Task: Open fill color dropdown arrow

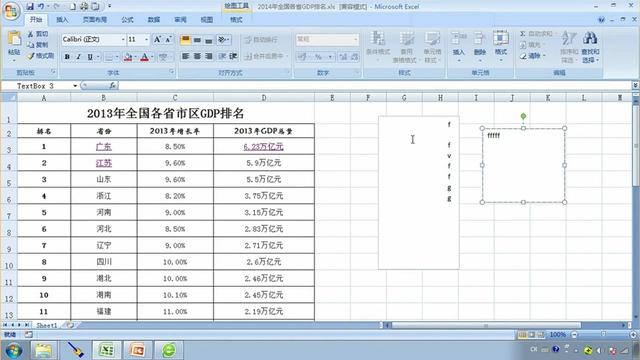Action: tap(136, 57)
